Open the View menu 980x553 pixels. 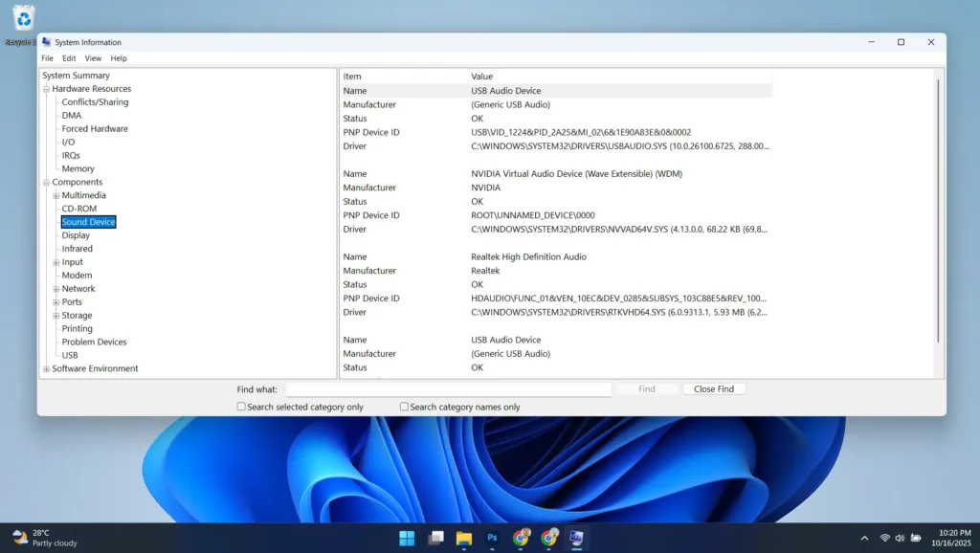[x=93, y=58]
